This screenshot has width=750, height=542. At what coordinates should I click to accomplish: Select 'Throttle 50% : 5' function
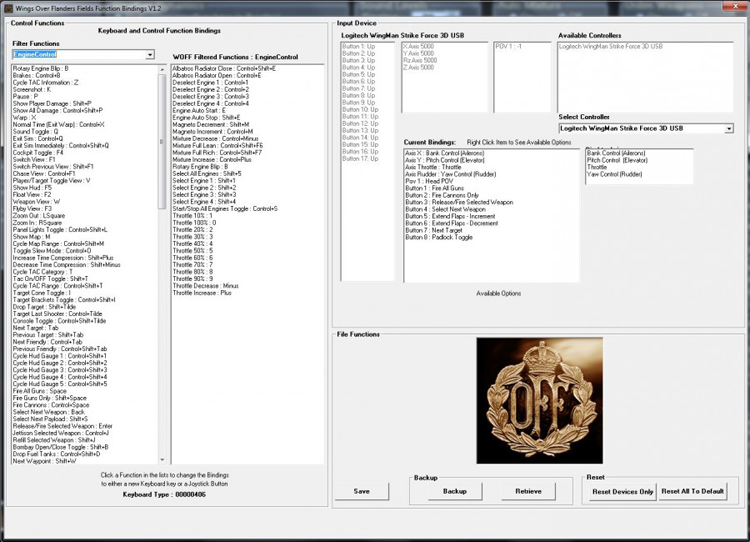(193, 251)
